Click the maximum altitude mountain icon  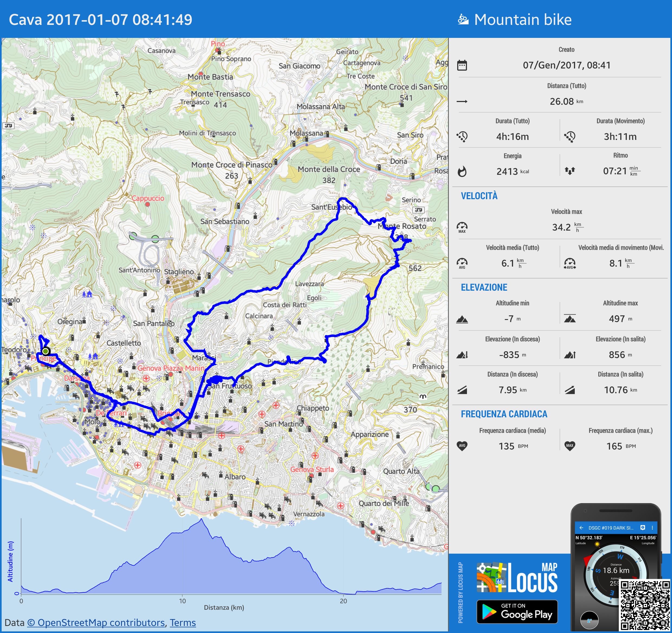tap(570, 319)
